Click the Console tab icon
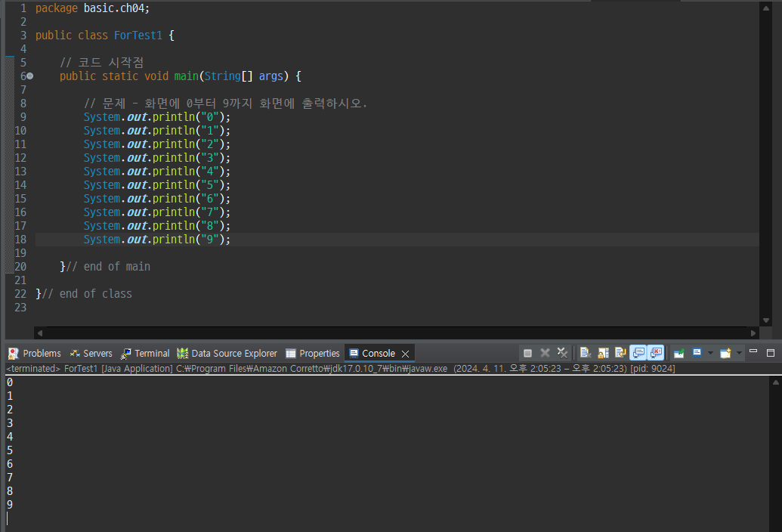782x532 pixels. pyautogui.click(x=354, y=354)
